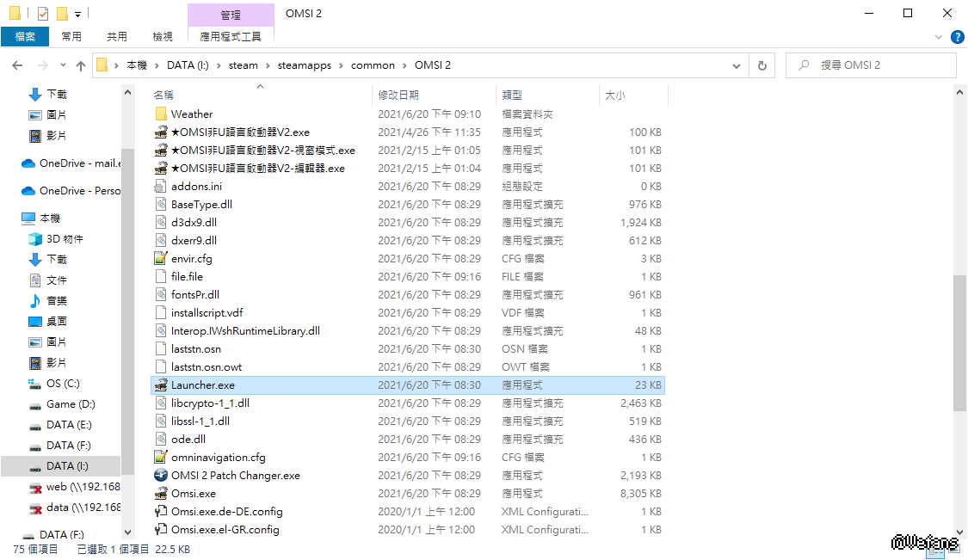Image resolution: width=968 pixels, height=560 pixels.
Task: Go up one folder level arrow
Action: click(81, 65)
